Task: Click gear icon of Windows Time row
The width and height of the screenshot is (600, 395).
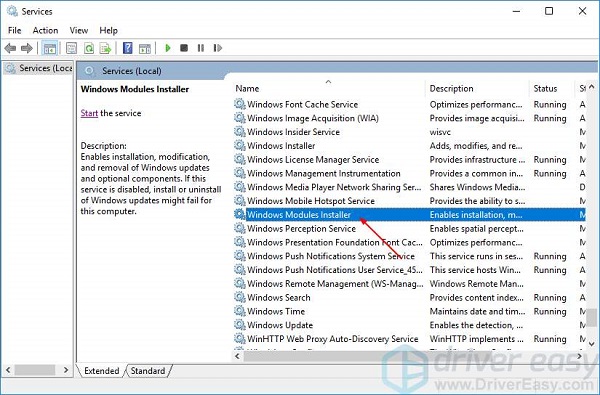Action: pos(240,311)
